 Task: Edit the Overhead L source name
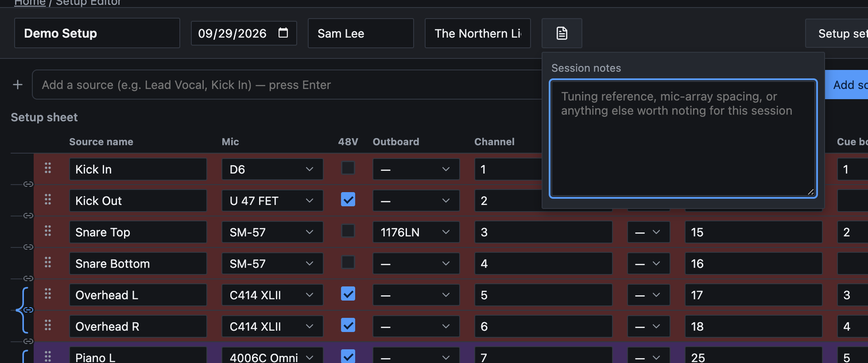point(138,295)
